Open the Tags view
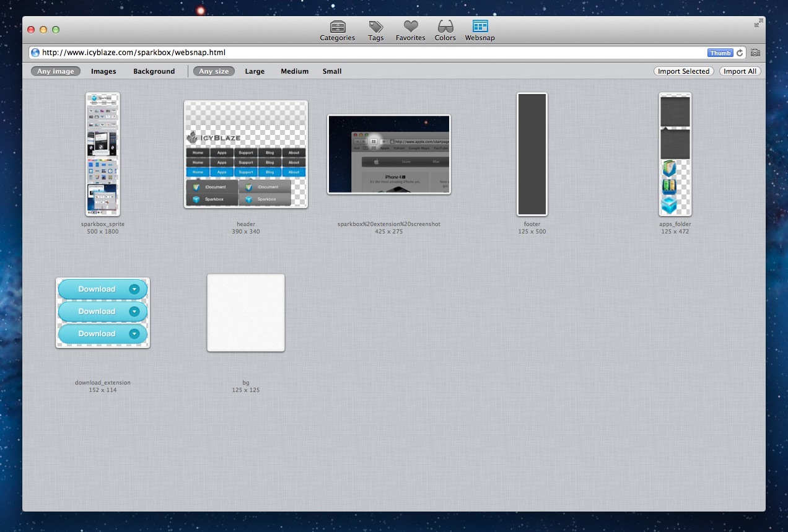The height and width of the screenshot is (532, 788). [375, 30]
